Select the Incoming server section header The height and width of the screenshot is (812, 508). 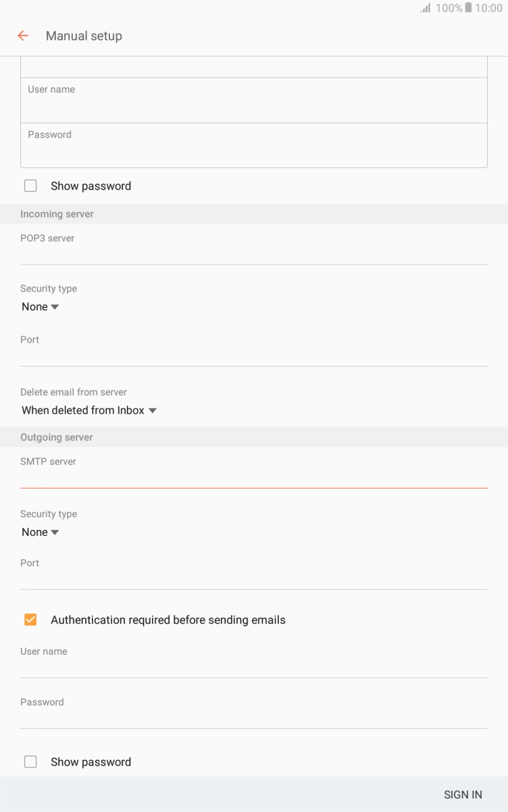pyautogui.click(x=57, y=213)
